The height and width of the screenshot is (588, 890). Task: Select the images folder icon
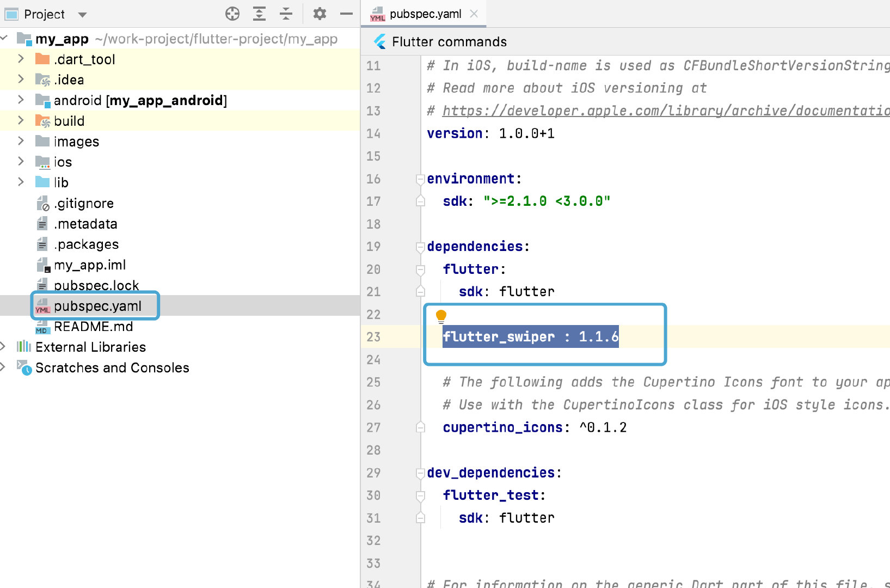click(x=42, y=141)
